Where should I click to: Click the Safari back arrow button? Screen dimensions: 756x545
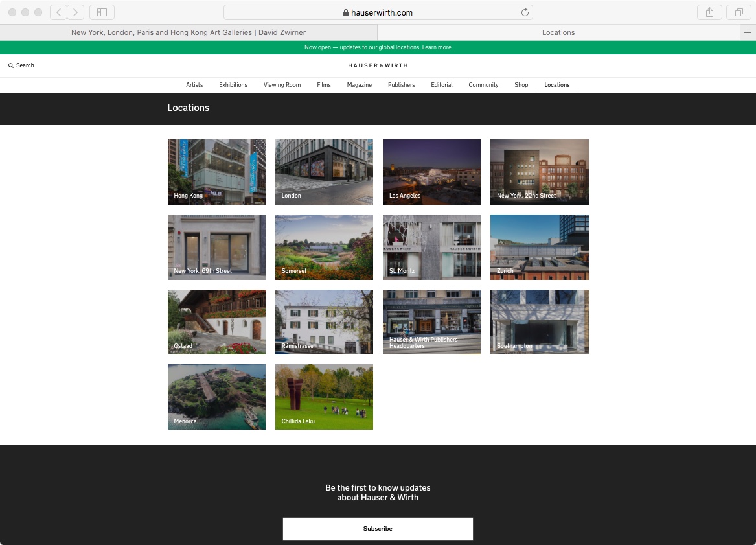59,12
